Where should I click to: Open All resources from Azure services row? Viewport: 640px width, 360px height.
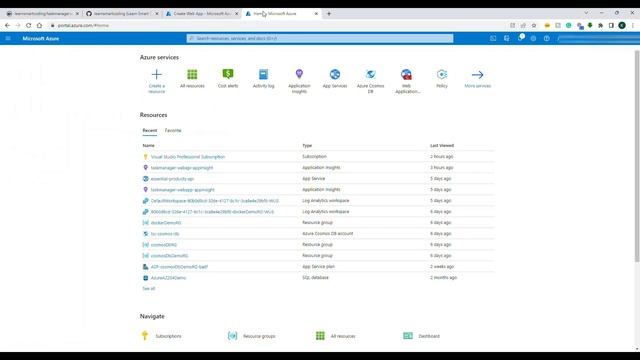(x=192, y=78)
